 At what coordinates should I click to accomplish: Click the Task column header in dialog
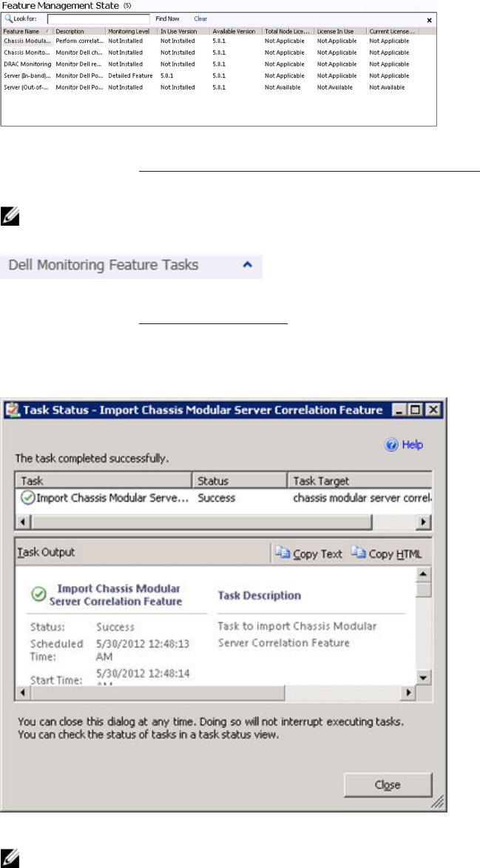pyautogui.click(x=104, y=481)
